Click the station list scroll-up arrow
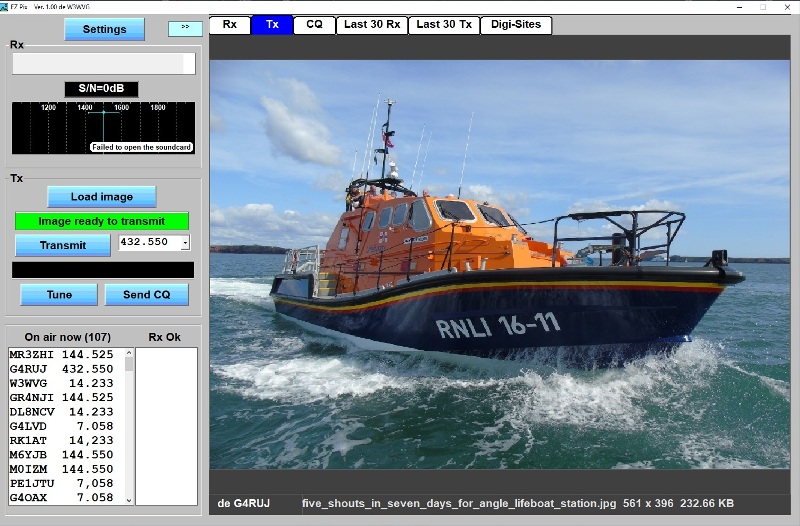This screenshot has height=526, width=800. coord(129,353)
